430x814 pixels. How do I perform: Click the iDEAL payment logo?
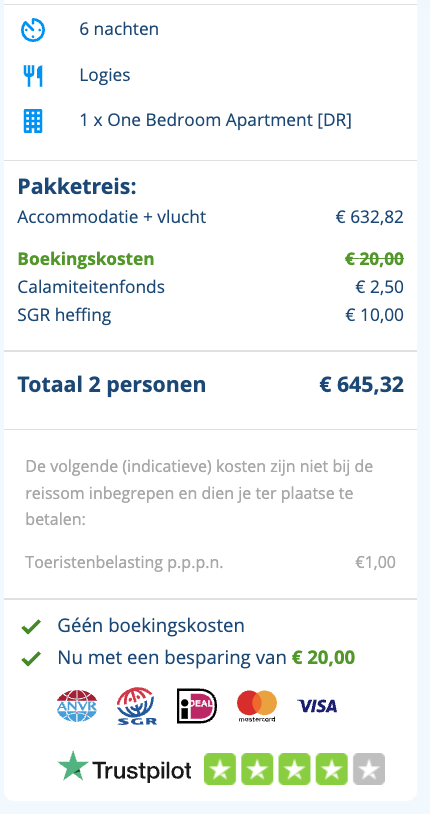coord(197,706)
